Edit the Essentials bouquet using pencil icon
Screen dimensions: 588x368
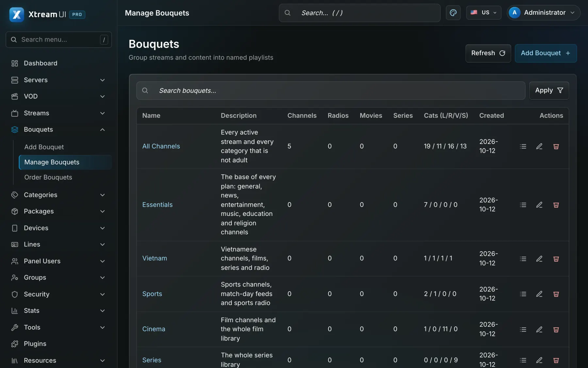coord(539,205)
